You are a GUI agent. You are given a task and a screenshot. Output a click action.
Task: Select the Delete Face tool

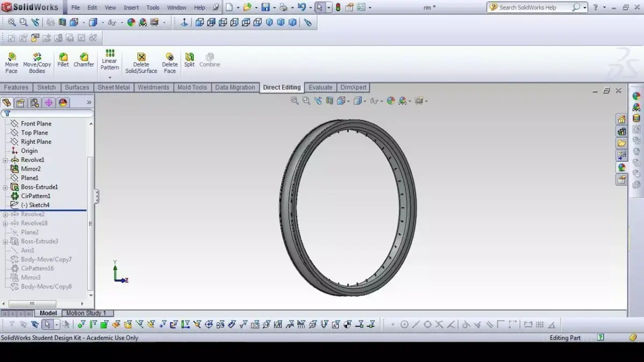[x=170, y=59]
